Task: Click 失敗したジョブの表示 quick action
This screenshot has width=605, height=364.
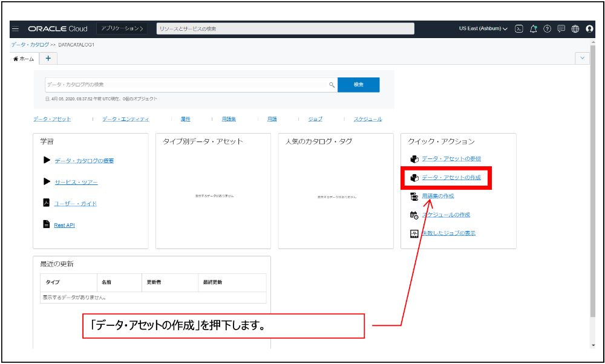Action: click(x=448, y=233)
